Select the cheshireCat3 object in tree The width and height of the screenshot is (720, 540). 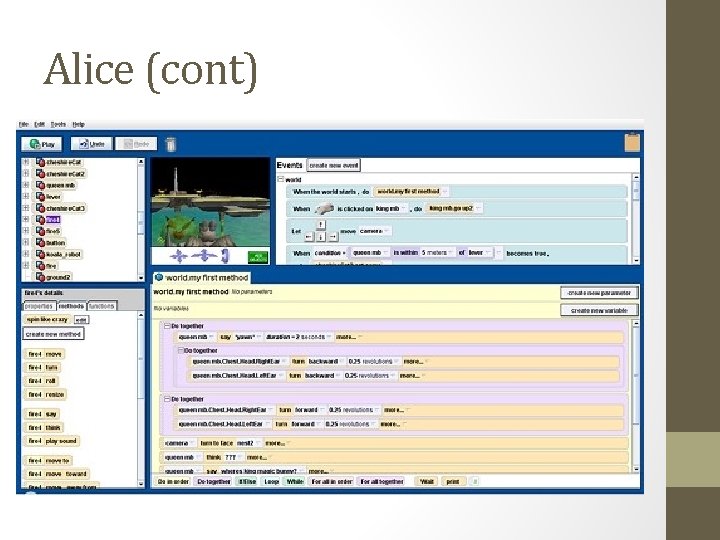click(66, 208)
